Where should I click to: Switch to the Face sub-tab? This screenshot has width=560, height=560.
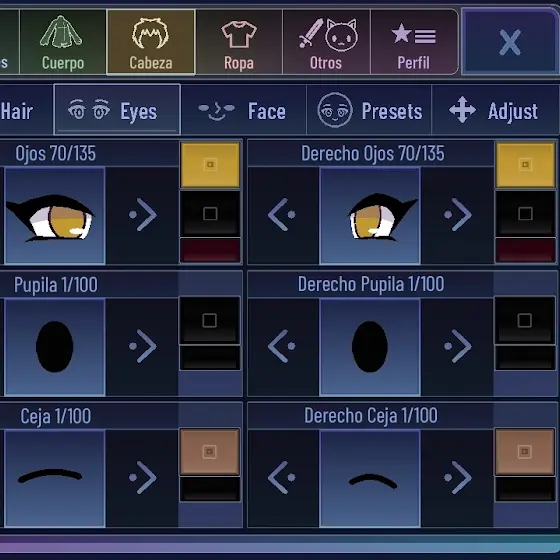[244, 110]
